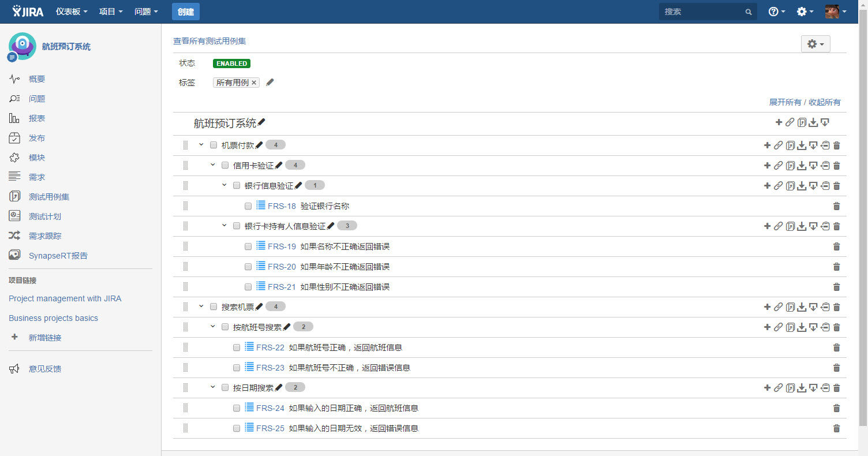Collapse the 搜索机票 suite chevron
This screenshot has height=456, width=868.
point(201,306)
